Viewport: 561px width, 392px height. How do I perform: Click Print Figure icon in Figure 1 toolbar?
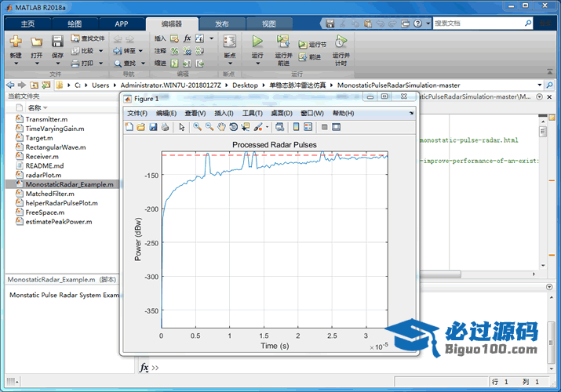(165, 127)
